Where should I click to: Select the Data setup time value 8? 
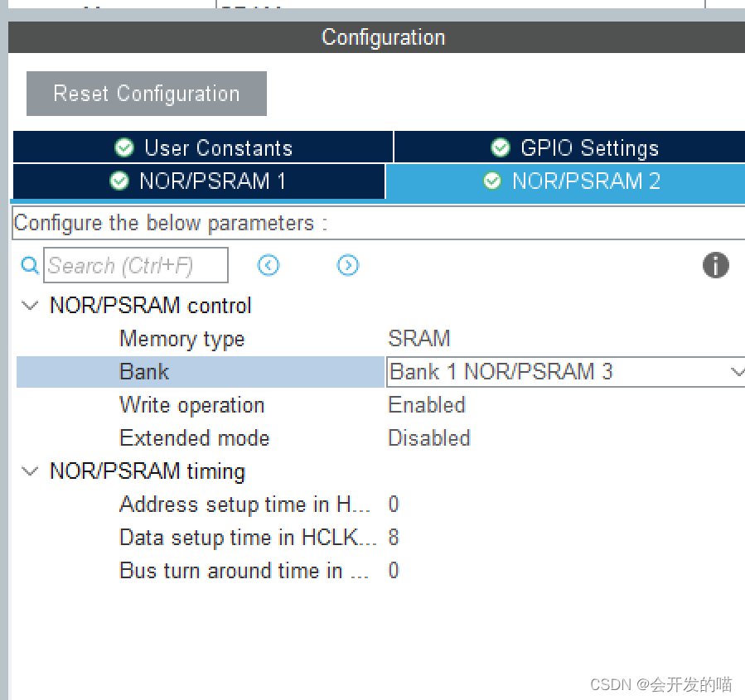(393, 538)
